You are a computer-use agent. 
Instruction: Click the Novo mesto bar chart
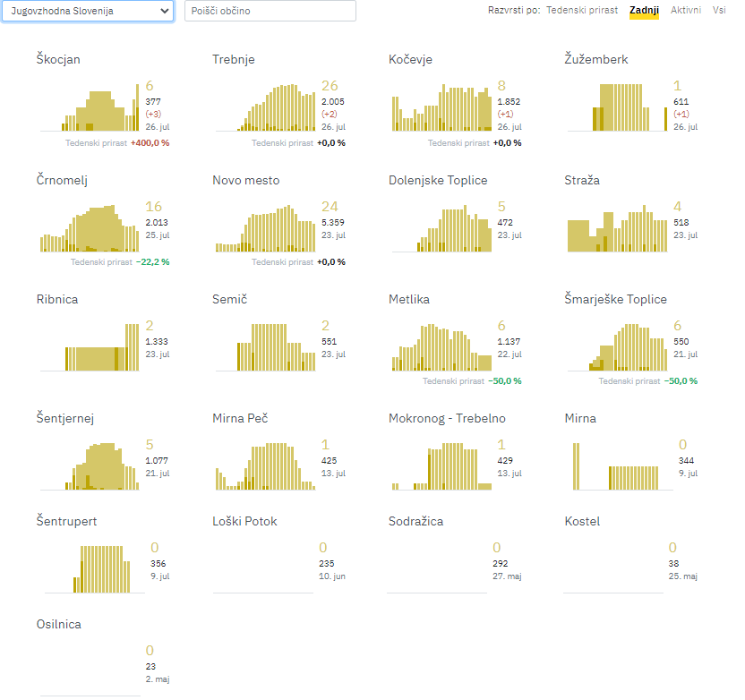[x=266, y=228]
